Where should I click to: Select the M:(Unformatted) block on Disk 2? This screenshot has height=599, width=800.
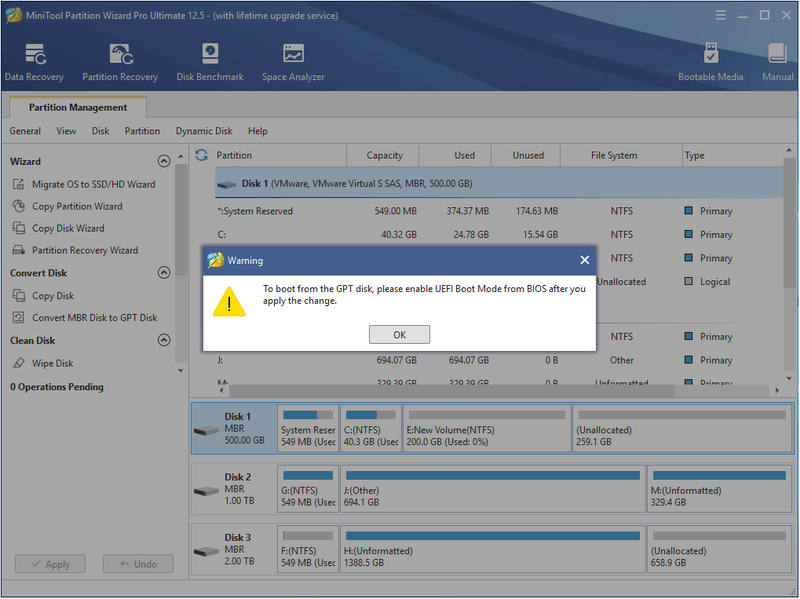pyautogui.click(x=719, y=489)
